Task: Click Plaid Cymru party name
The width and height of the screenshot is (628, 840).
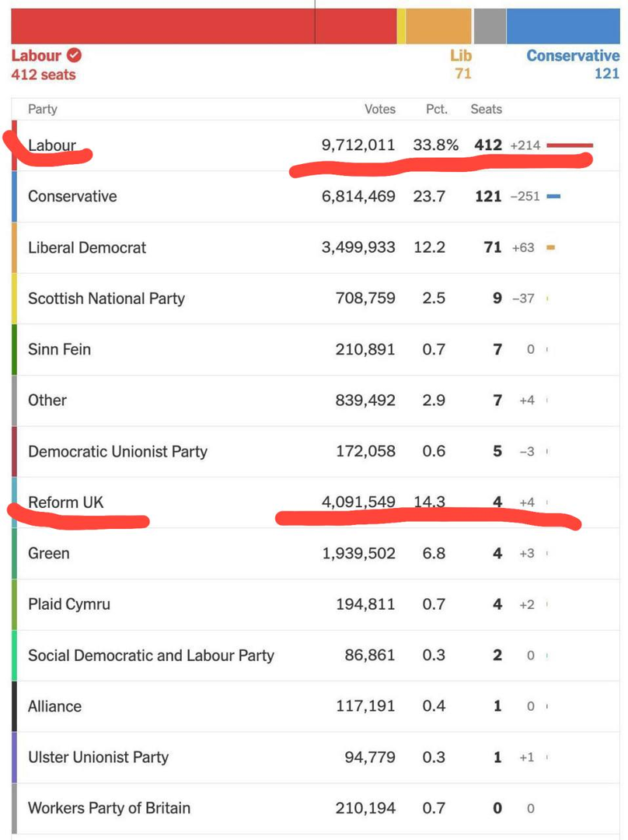Action: [69, 604]
